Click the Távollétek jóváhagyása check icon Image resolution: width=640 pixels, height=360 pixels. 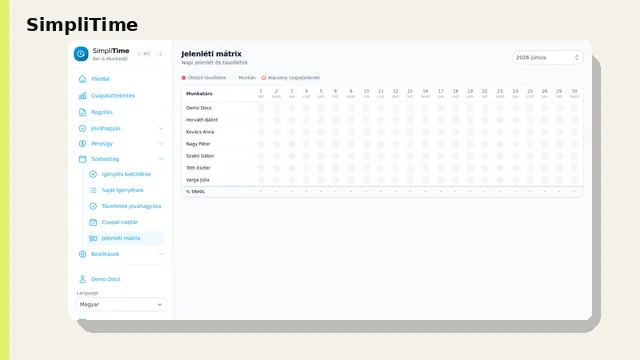[93, 206]
